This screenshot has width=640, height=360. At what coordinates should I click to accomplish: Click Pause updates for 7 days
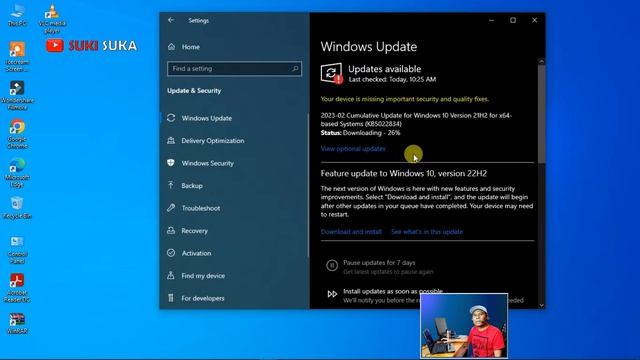(x=379, y=262)
